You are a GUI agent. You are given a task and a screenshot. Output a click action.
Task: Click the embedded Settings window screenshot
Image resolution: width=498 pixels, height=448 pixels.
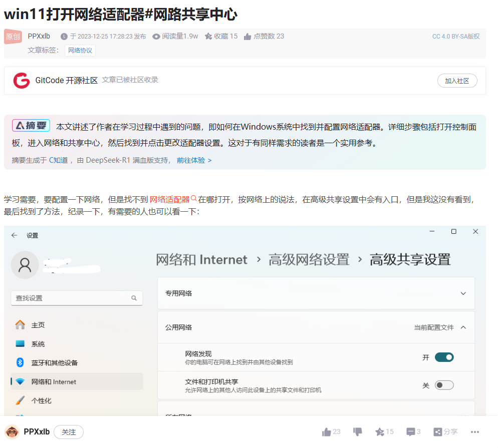click(245, 321)
